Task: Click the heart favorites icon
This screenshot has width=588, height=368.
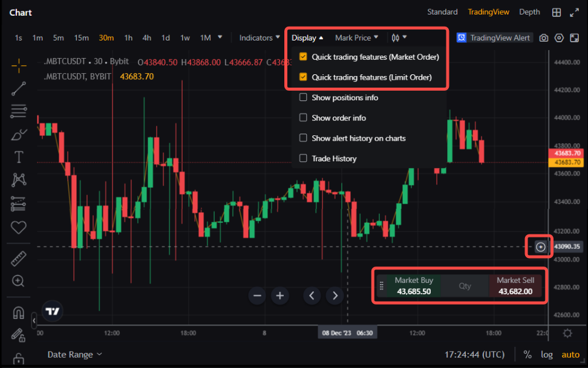Action: pos(19,227)
